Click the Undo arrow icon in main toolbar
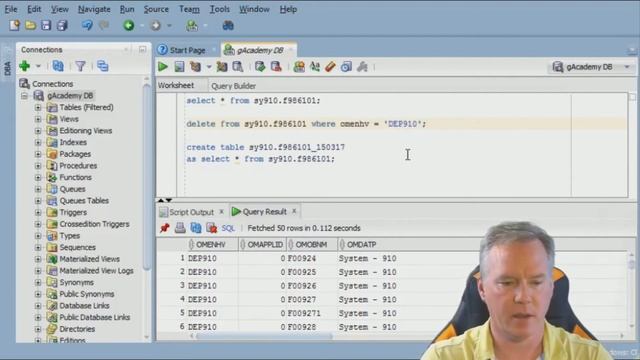This screenshot has height=360, width=640. coord(87,25)
